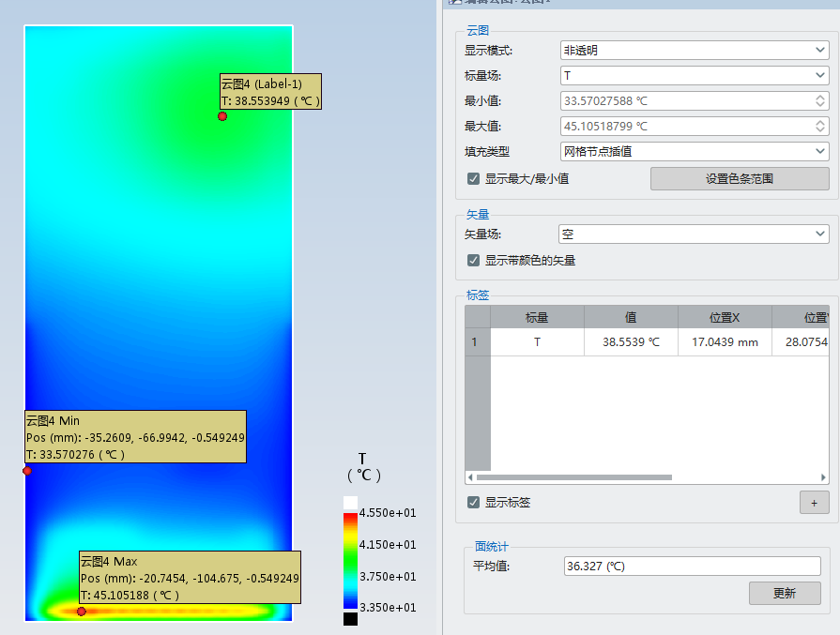Click the 位置X column header

pyautogui.click(x=725, y=317)
